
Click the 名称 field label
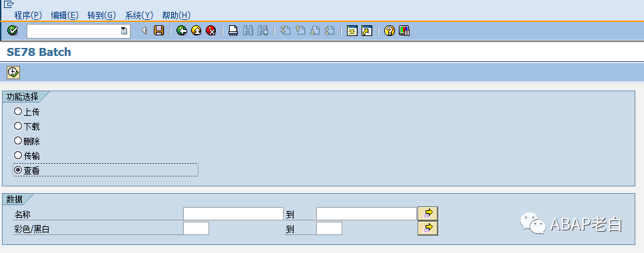pos(23,214)
